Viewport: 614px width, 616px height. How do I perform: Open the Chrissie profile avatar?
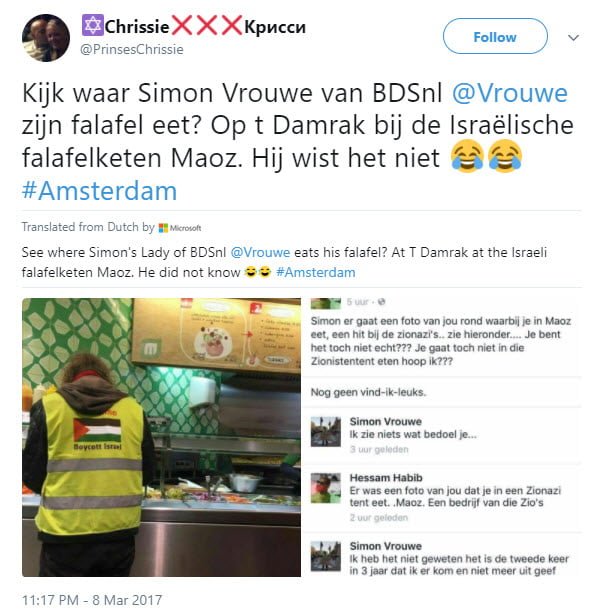tap(46, 38)
